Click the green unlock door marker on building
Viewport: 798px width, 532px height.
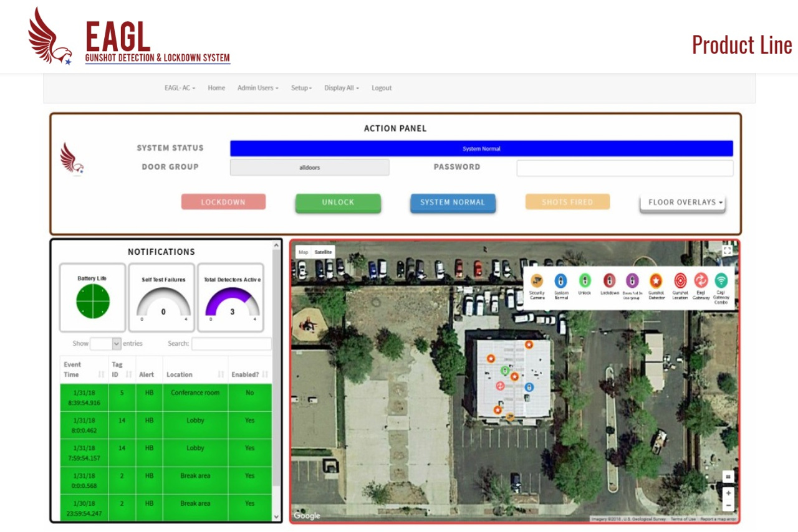pyautogui.click(x=505, y=371)
